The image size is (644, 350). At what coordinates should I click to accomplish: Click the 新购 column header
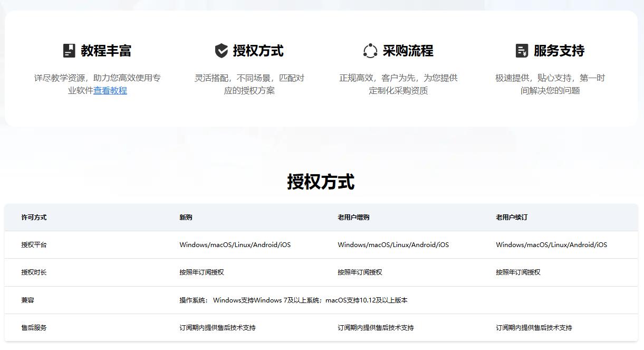186,217
